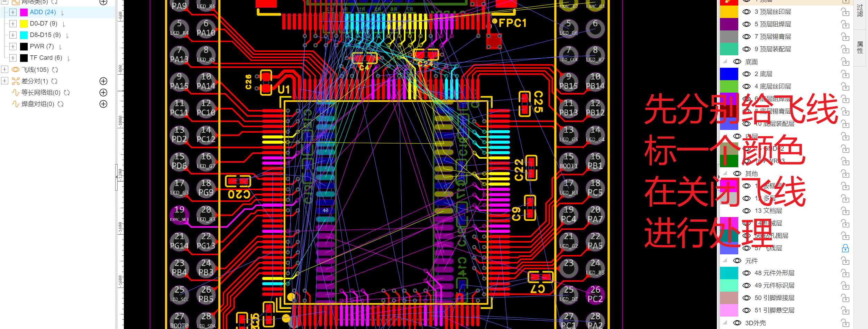Image resolution: width=868 pixels, height=329 pixels.
Task: Lock the 13 文档层 layer
Action: (x=845, y=211)
